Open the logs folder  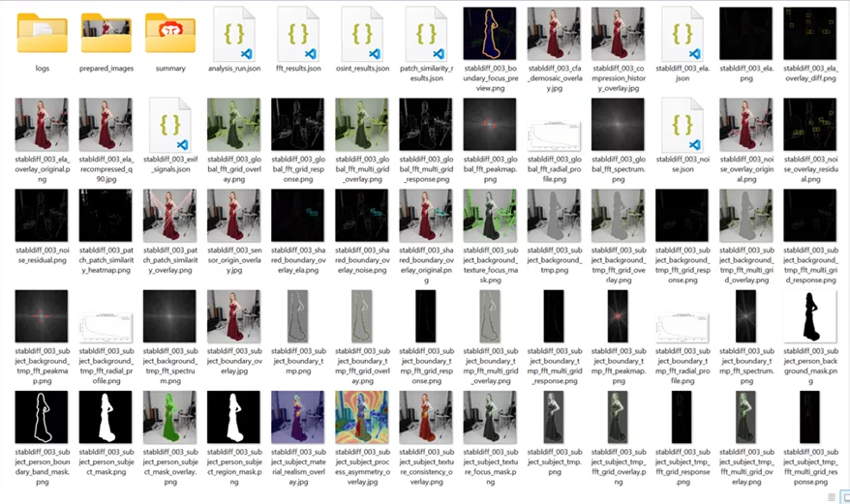(43, 34)
